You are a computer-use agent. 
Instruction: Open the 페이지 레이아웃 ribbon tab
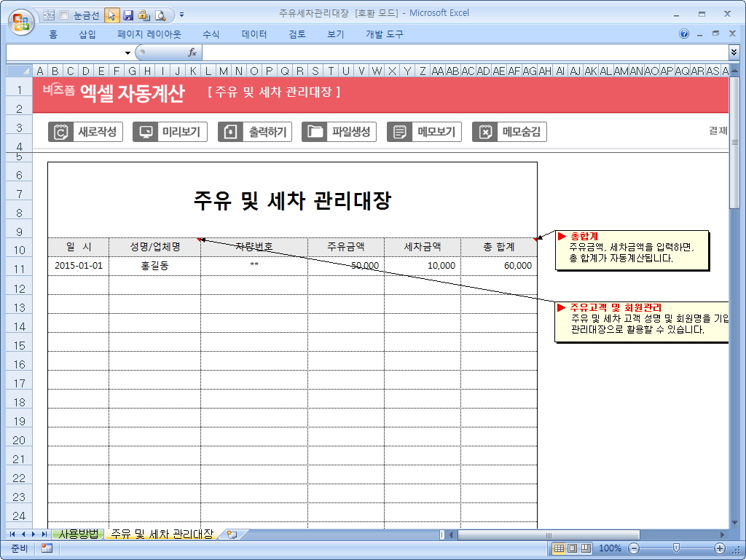pyautogui.click(x=149, y=34)
